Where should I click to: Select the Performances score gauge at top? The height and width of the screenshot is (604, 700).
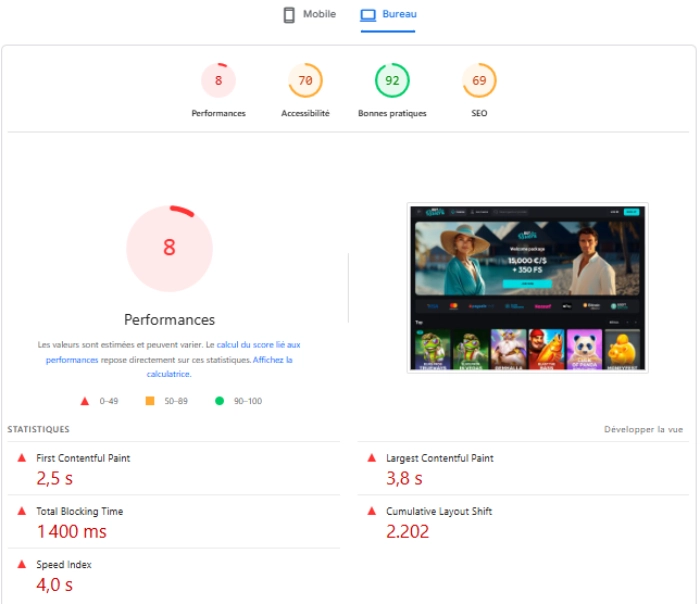[218, 81]
